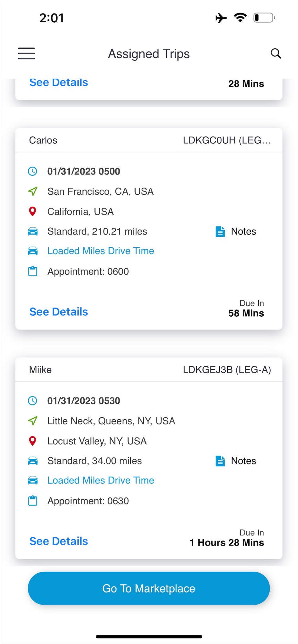Open See Details on top partial card

tap(59, 83)
